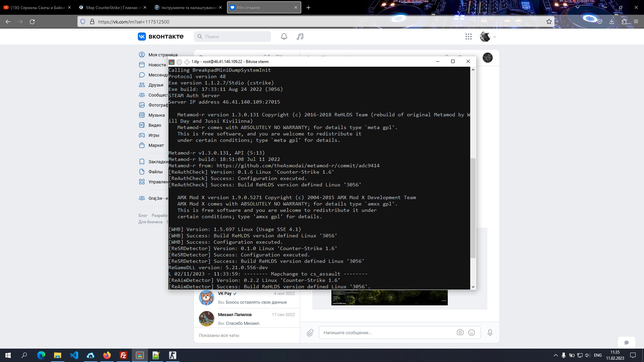Toggle the ENG keyboard language indicator
Screen dimensions: 644x362
point(598,355)
